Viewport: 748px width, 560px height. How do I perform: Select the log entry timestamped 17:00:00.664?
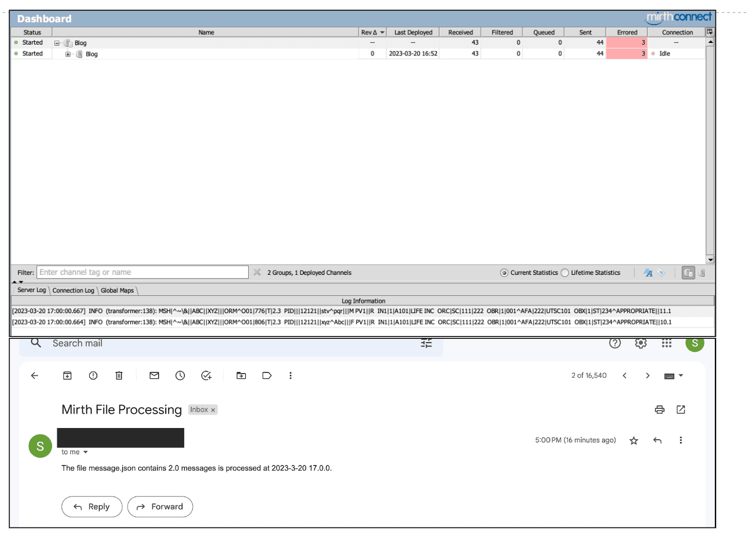point(363,322)
